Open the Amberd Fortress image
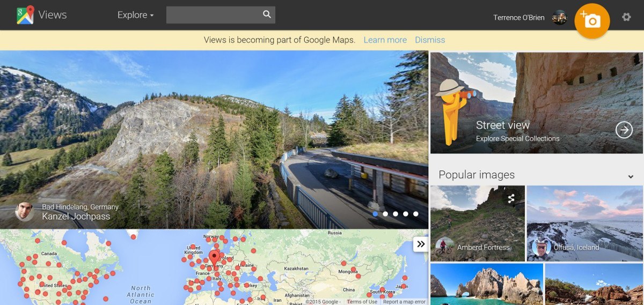 (477, 224)
